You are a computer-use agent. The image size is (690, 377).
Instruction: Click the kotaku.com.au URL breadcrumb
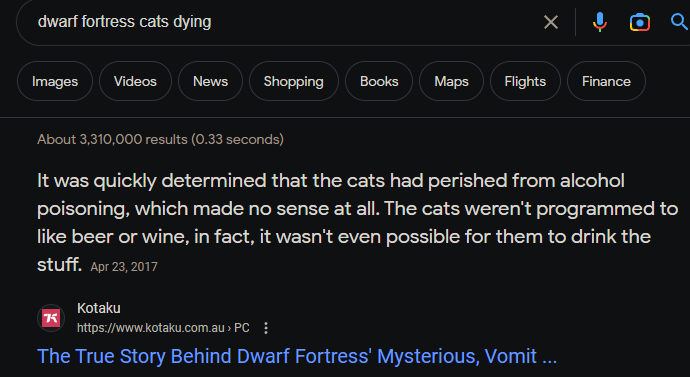[163, 328]
